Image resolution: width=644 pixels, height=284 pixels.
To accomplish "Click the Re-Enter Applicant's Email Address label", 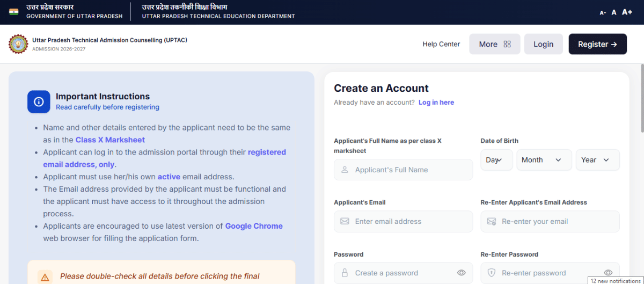I will (x=533, y=202).
